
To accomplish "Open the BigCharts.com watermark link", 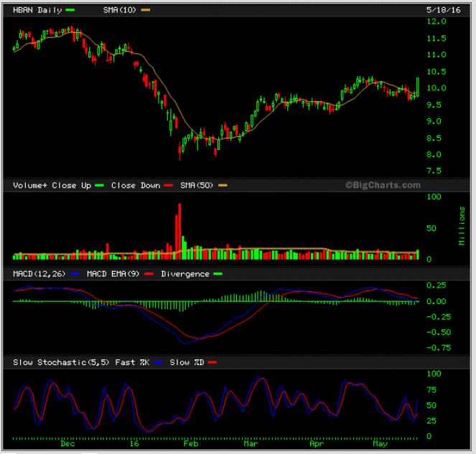I will pyautogui.click(x=383, y=185).
